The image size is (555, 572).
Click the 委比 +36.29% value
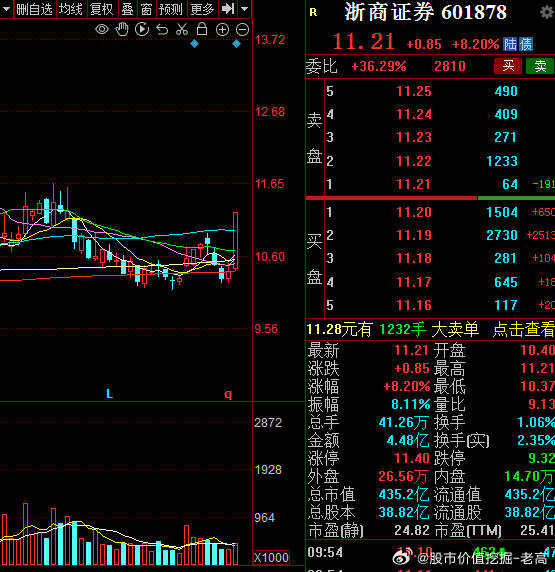point(378,66)
